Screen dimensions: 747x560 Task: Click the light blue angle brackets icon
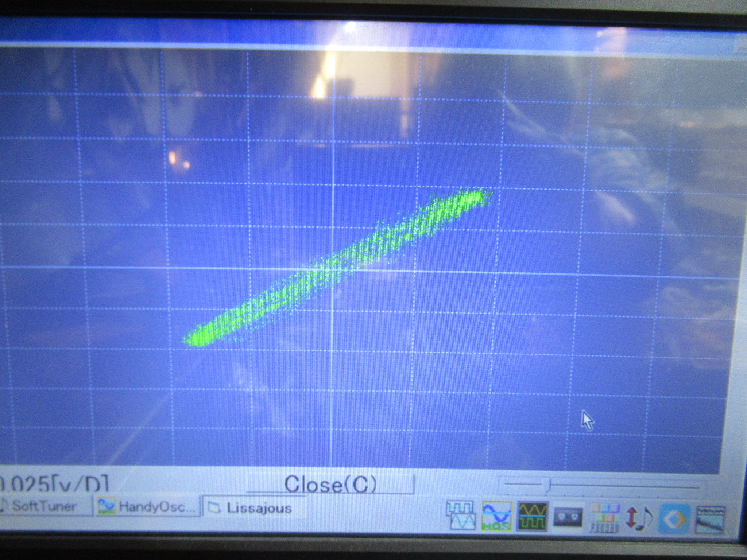click(x=675, y=519)
